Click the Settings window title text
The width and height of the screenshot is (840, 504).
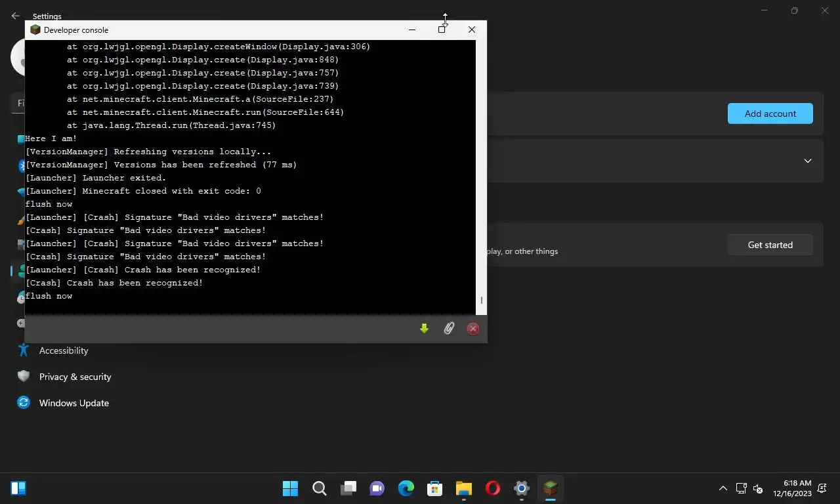coord(47,16)
